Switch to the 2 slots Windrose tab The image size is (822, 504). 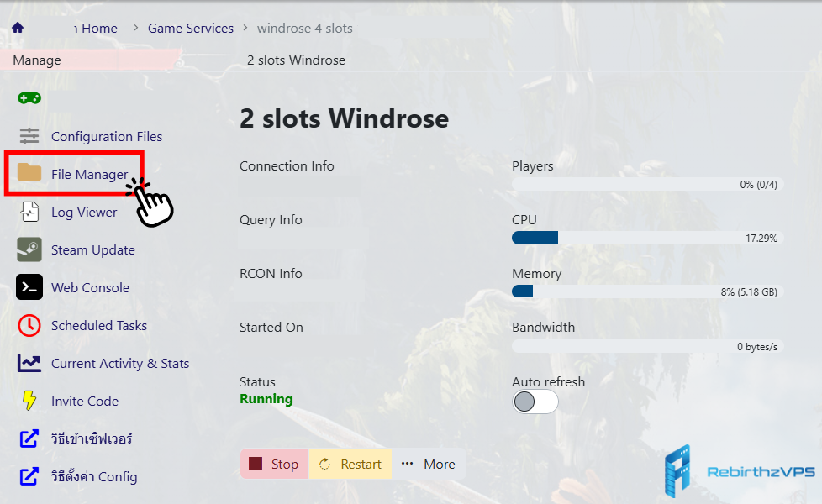(296, 60)
